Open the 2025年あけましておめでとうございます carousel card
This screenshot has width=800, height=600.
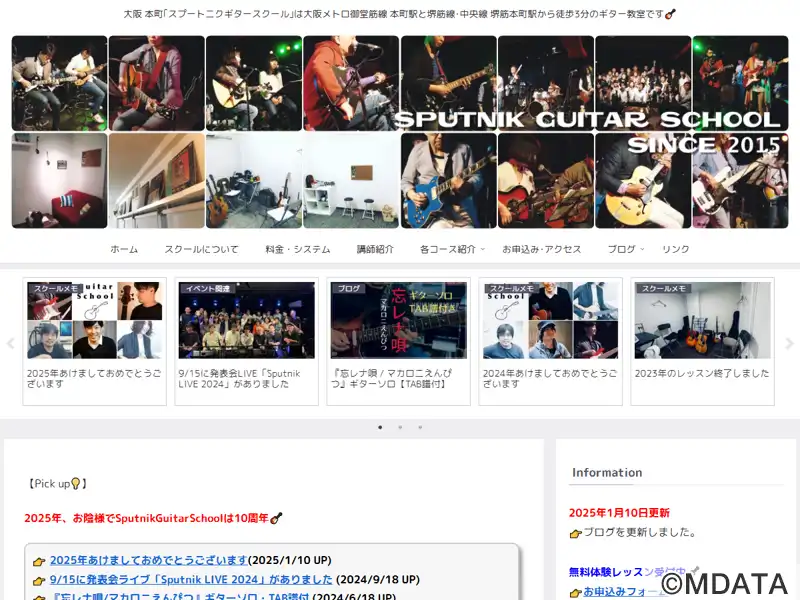tap(94, 341)
